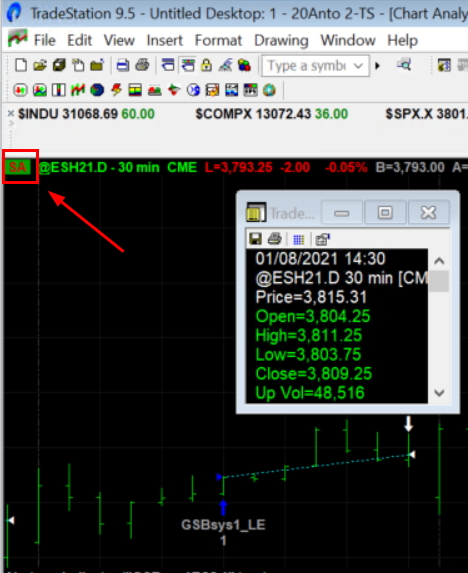Click the data window scroll down arrow
The width and height of the screenshot is (468, 573).
click(439, 392)
